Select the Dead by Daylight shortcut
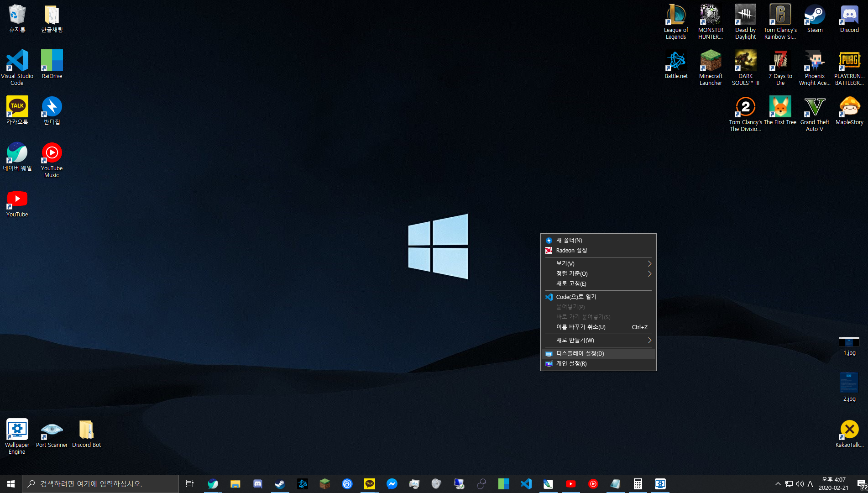868x493 pixels. coord(745,22)
